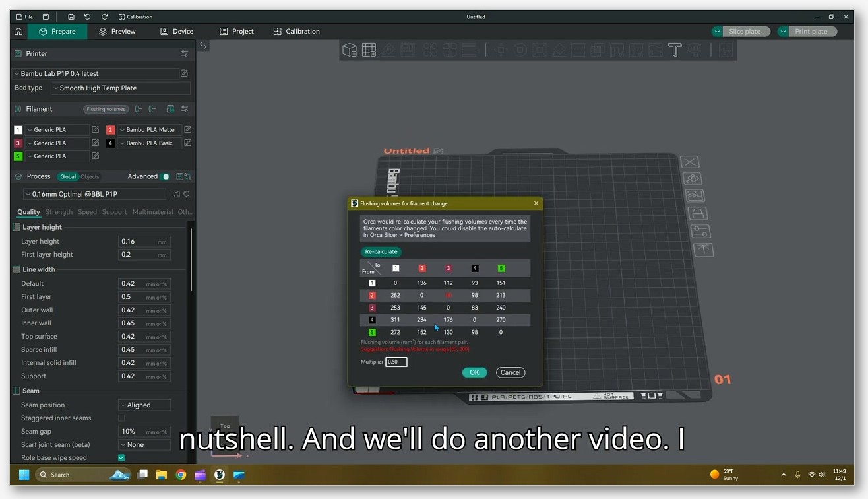Click Re-calculate in flushing volumes dialog
Viewport: 868px width, 499px height.
[381, 251]
